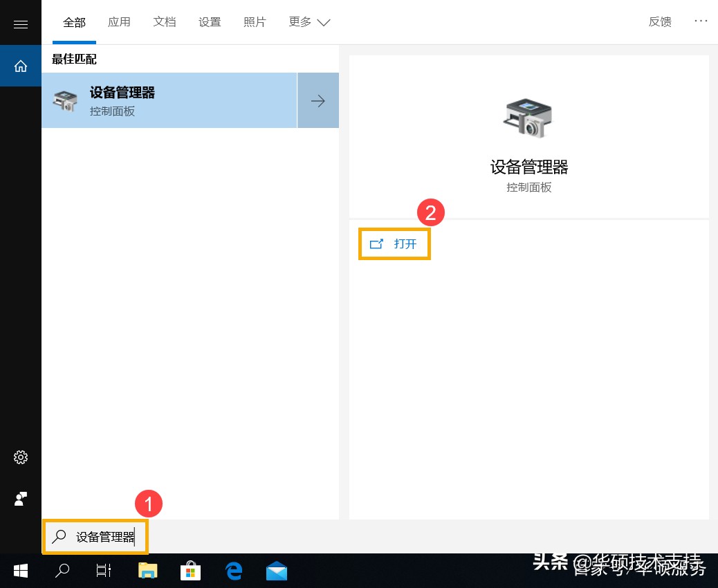
Task: Click inside the search input box
Action: (95, 537)
